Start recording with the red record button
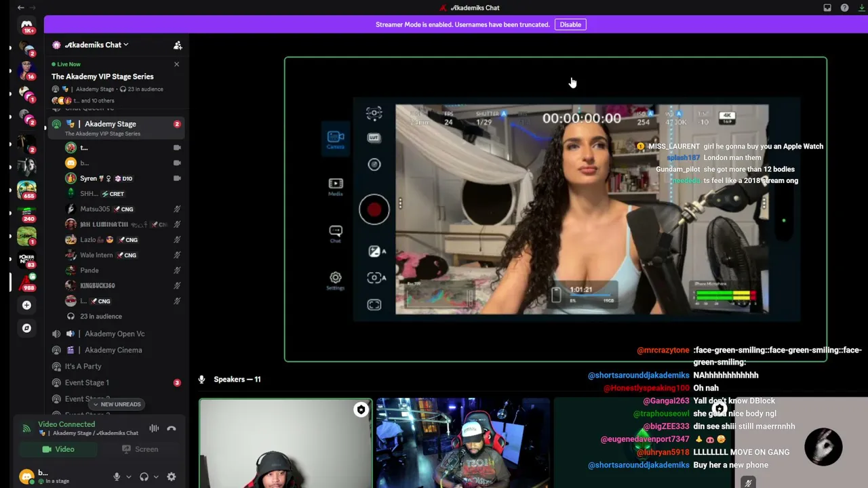 point(374,209)
